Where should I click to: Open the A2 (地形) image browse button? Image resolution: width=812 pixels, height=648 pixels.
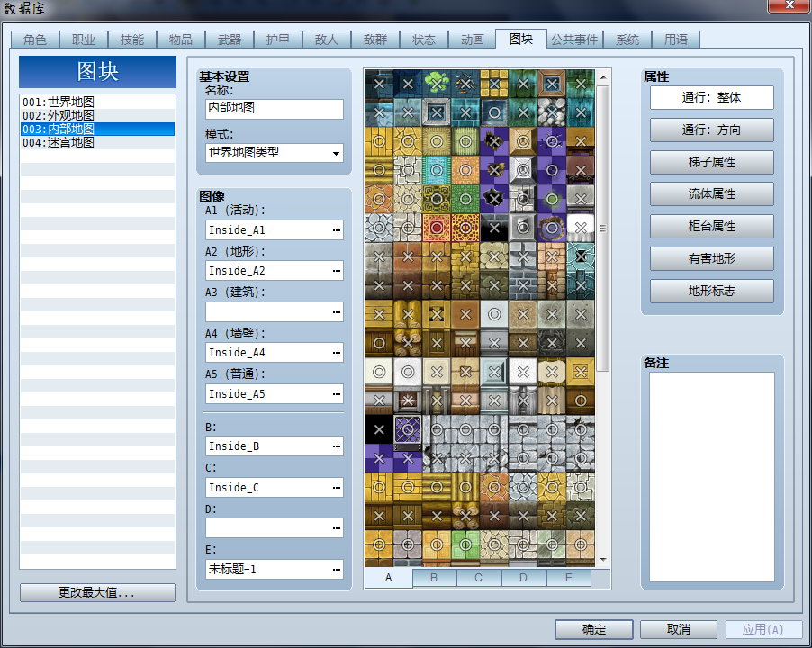pyautogui.click(x=337, y=271)
